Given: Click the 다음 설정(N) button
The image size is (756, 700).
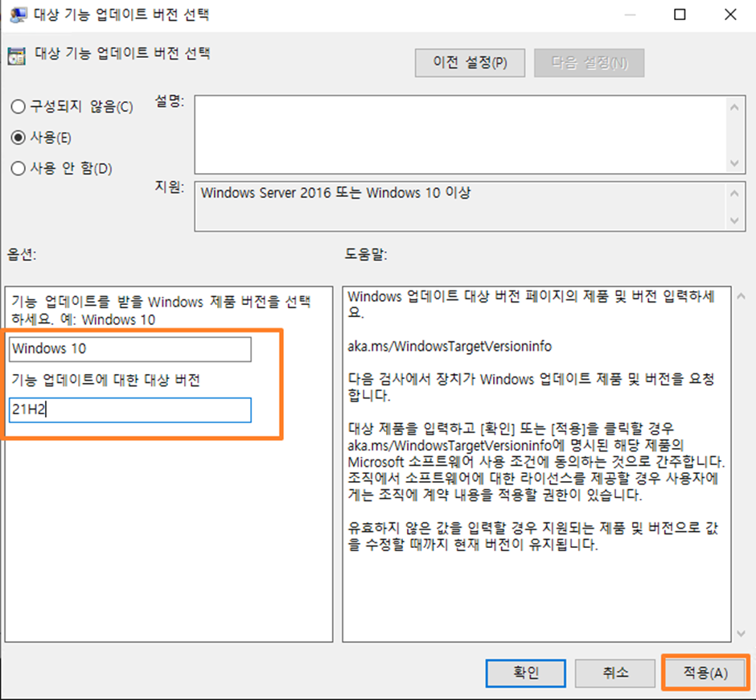Looking at the screenshot, I should 589,63.
